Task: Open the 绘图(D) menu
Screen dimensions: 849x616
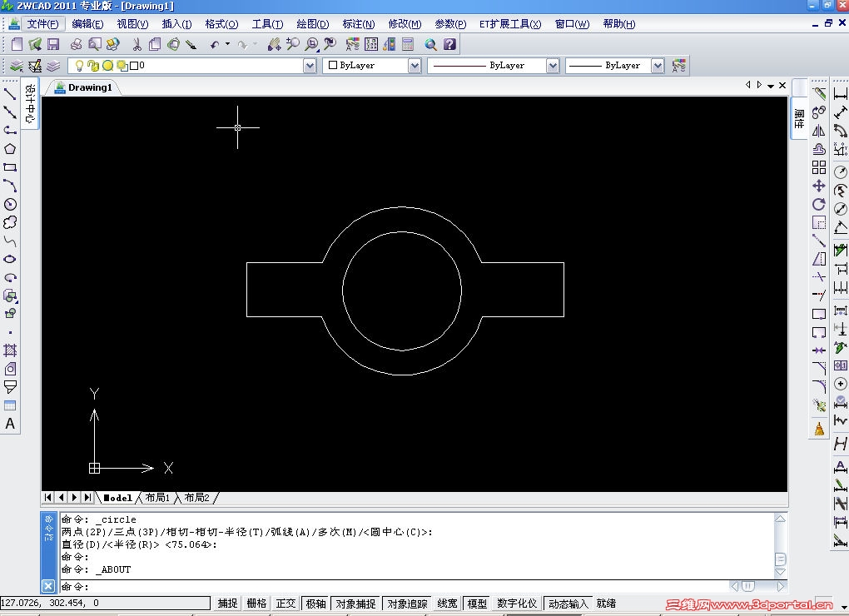Action: pos(313,24)
